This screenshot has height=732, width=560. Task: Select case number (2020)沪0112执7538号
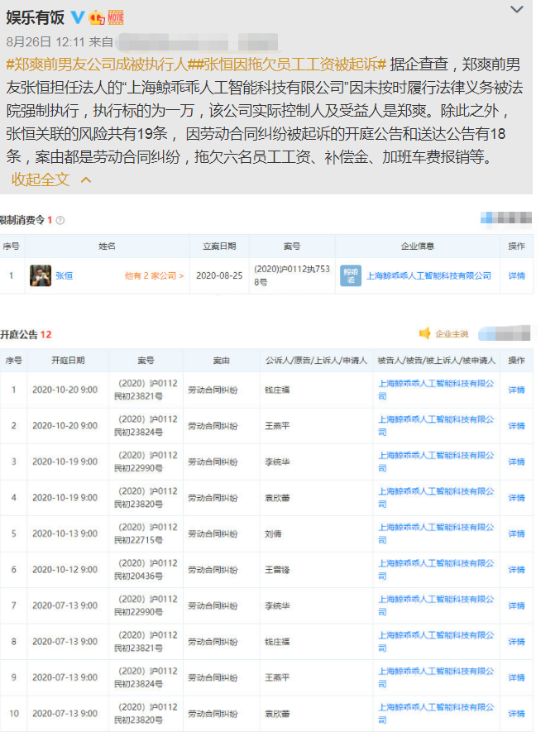(292, 275)
